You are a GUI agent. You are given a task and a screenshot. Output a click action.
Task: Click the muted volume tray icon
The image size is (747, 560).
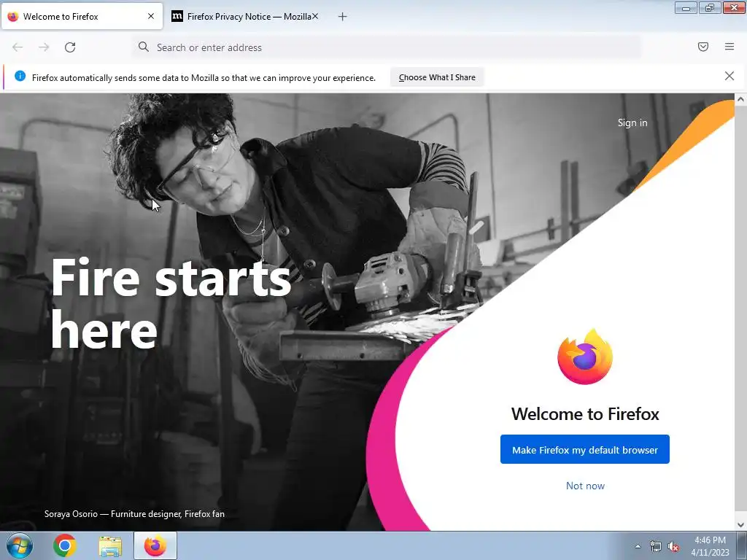pyautogui.click(x=673, y=547)
